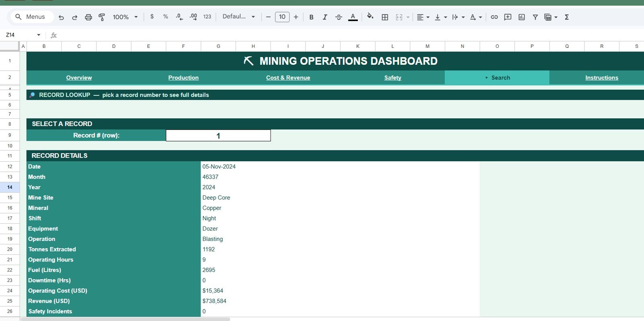Format as currency with dollar icon
Viewport: 644px width, 321px height.
coord(152,17)
